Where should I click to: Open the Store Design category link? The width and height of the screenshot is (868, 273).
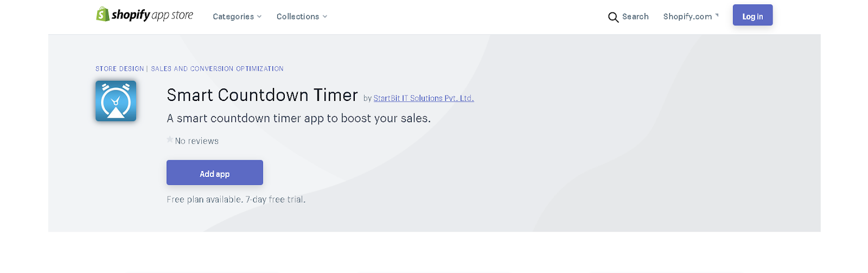point(119,69)
